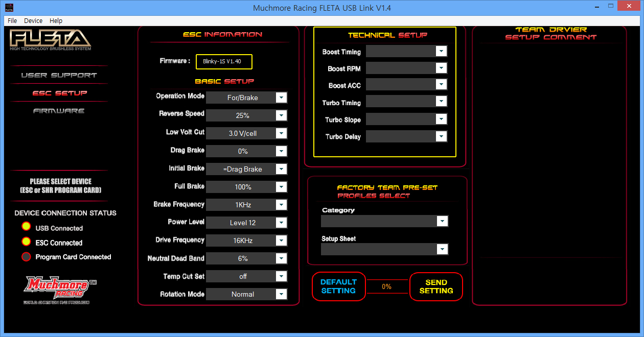Open the Device menu
Image resolution: width=644 pixels, height=337 pixels.
(x=33, y=21)
